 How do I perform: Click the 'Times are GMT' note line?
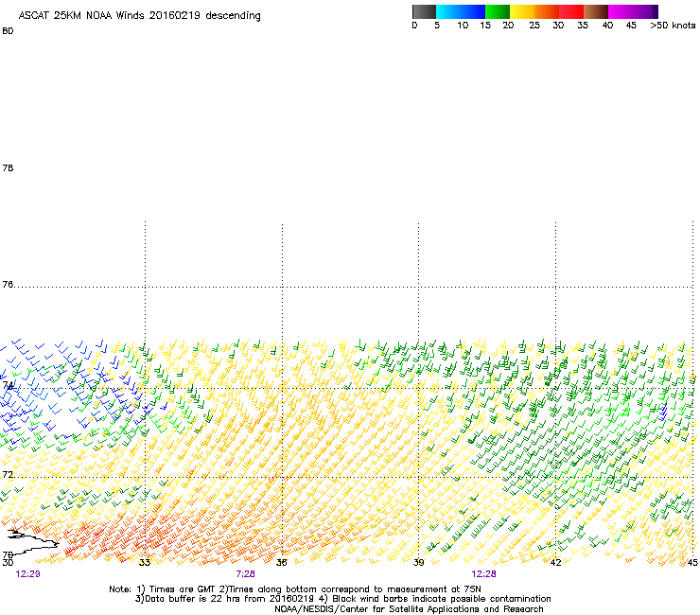coord(295,589)
